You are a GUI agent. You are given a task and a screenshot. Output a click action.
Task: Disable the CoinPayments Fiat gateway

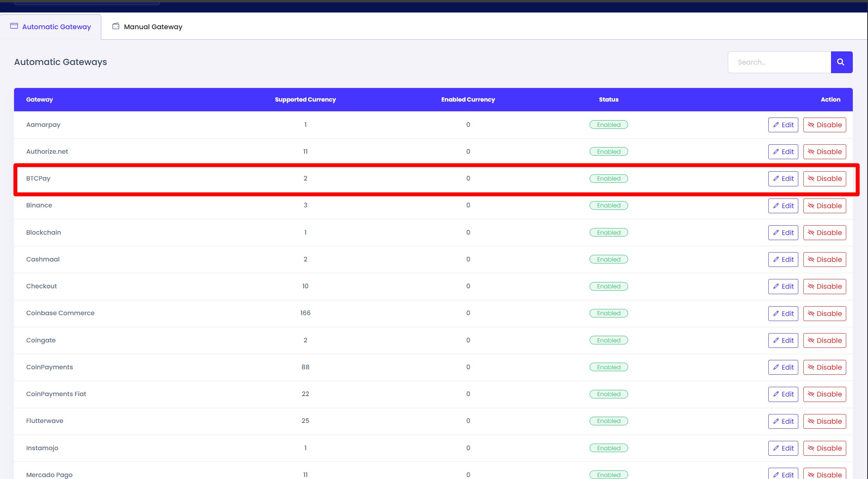coord(825,394)
